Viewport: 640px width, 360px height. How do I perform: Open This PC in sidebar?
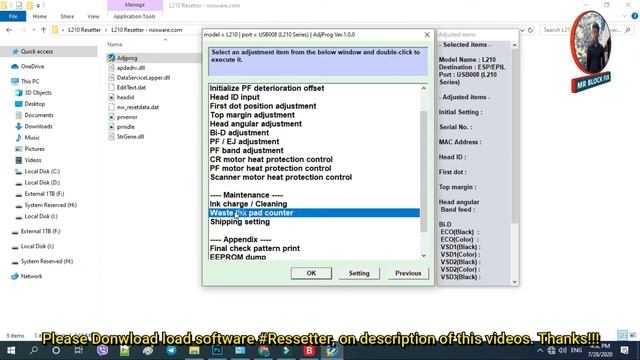click(30, 81)
